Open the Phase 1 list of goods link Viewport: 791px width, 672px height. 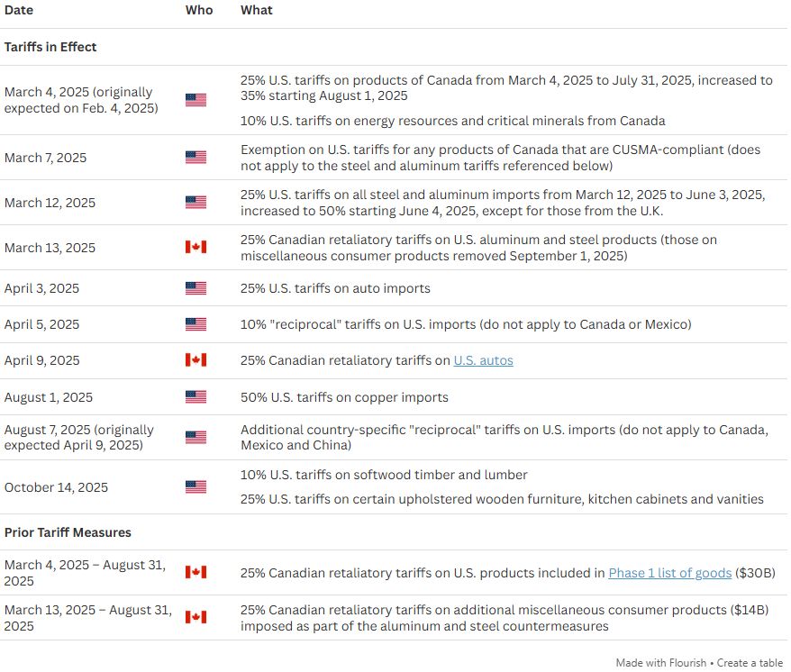pos(669,573)
